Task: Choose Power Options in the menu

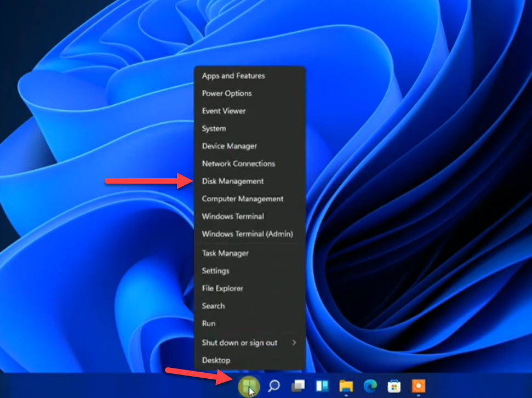Action: [x=227, y=93]
